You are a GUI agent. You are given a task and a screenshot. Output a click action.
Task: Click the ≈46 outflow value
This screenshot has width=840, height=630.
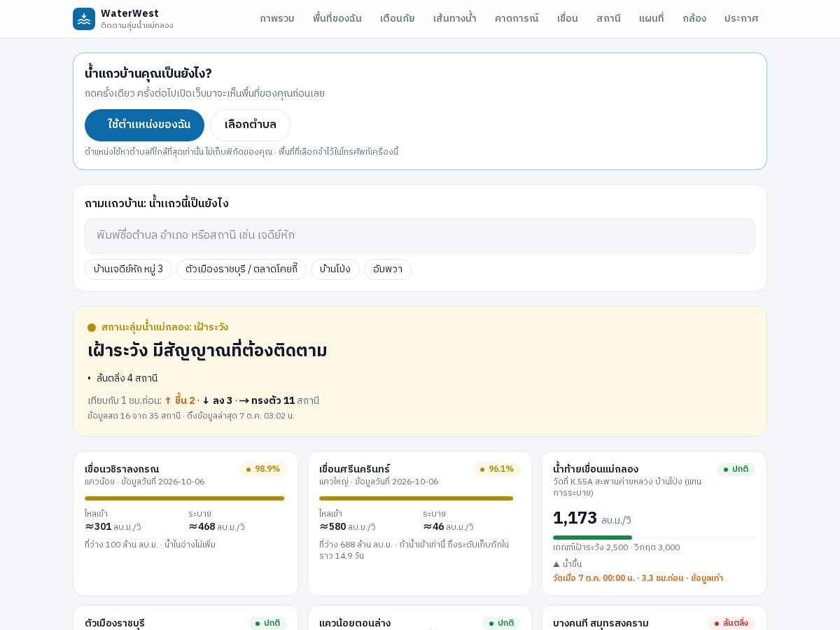click(x=433, y=526)
